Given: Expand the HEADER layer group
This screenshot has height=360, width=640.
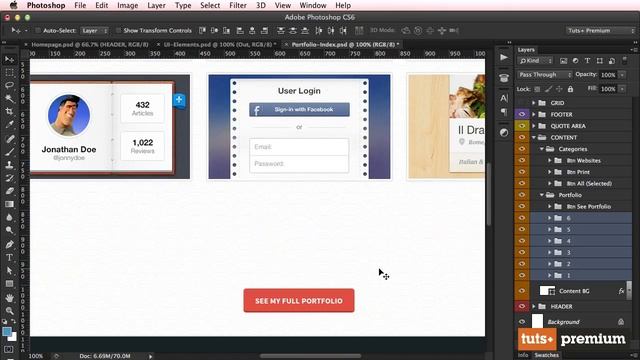Looking at the screenshot, I should click(x=533, y=307).
